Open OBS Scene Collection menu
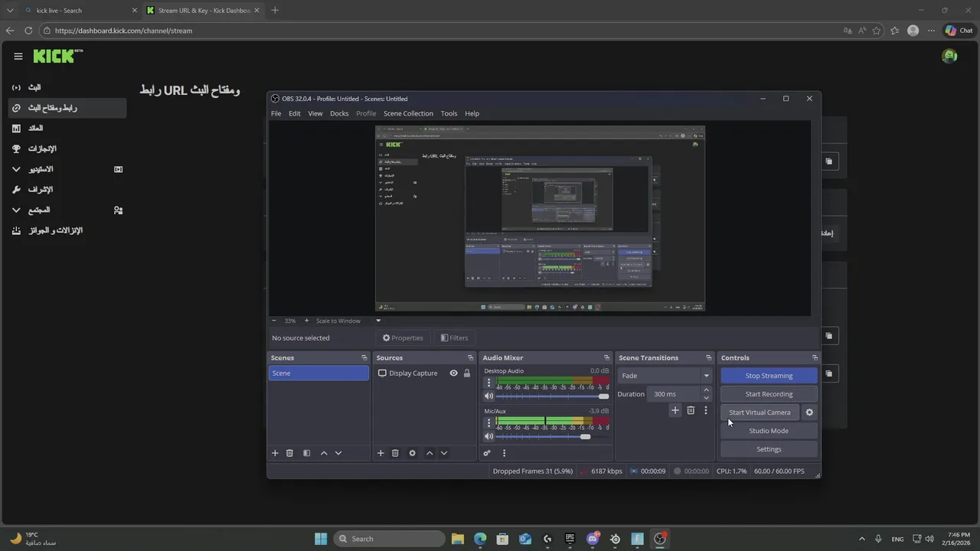Image resolution: width=980 pixels, height=551 pixels. click(x=408, y=113)
